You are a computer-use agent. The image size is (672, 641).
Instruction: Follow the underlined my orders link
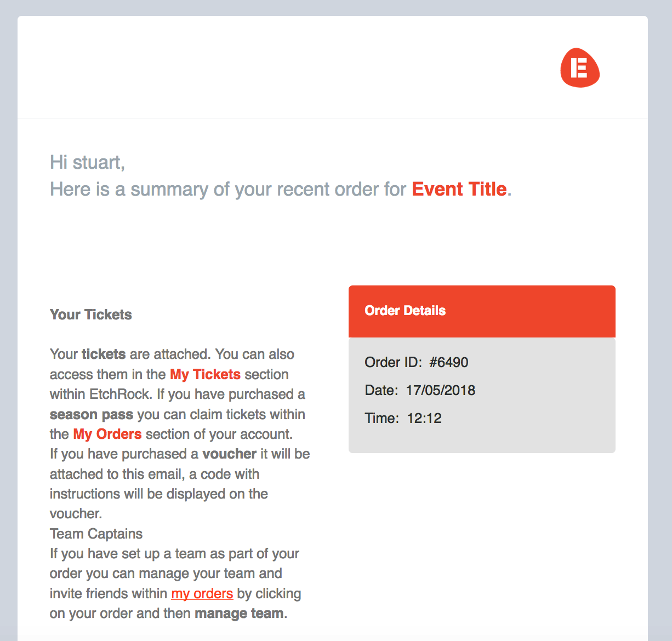click(x=202, y=593)
